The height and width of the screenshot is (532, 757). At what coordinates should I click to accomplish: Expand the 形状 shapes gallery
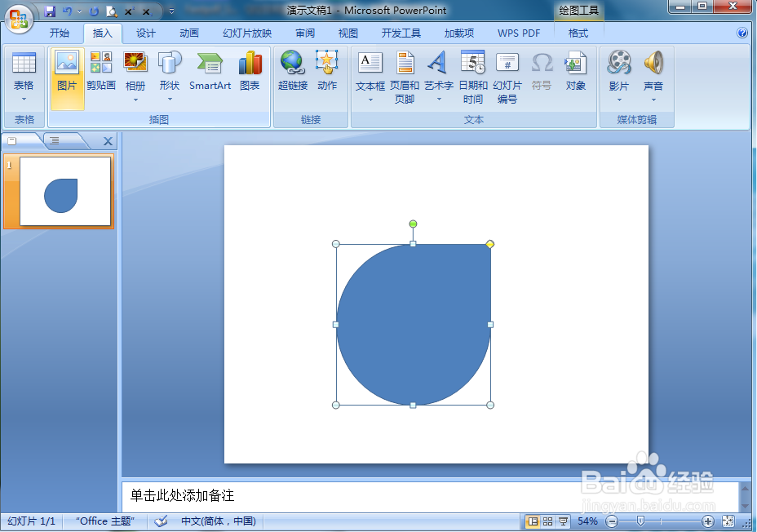[x=170, y=78]
